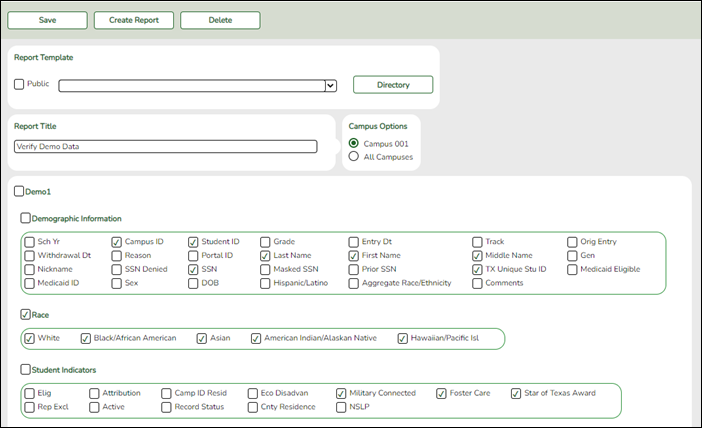Check the Student Indicators group checkbox

(26, 369)
